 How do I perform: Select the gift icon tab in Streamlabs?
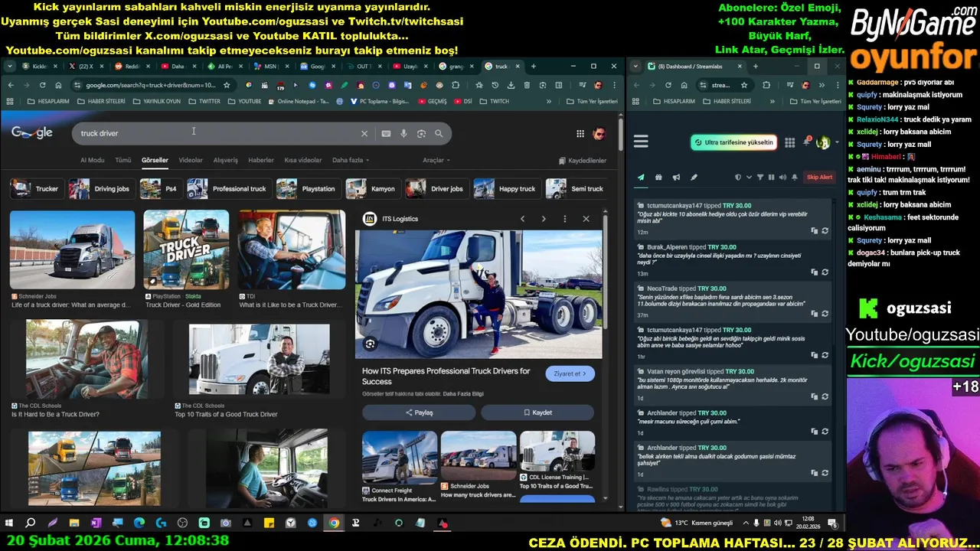[658, 178]
